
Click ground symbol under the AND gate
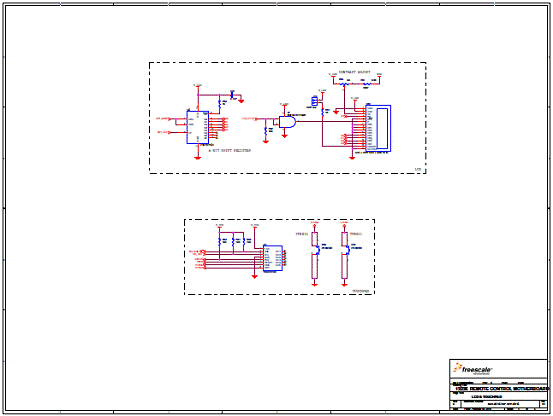coord(284,136)
